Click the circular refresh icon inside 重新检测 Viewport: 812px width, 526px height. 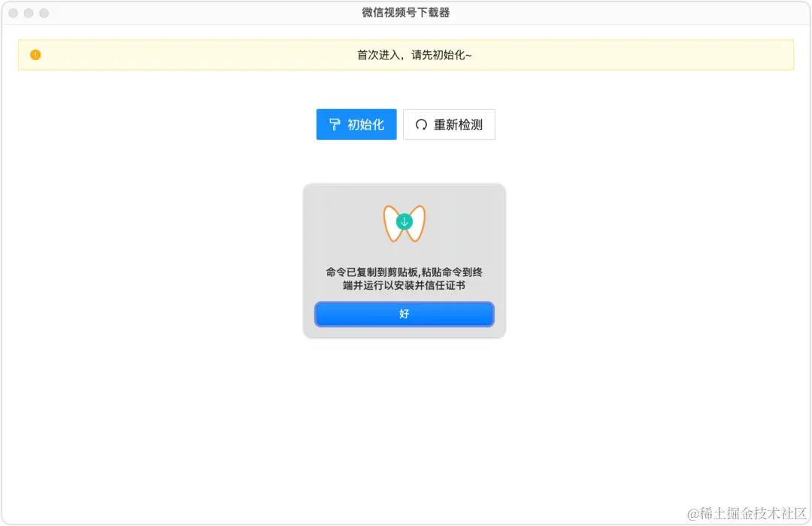(421, 124)
